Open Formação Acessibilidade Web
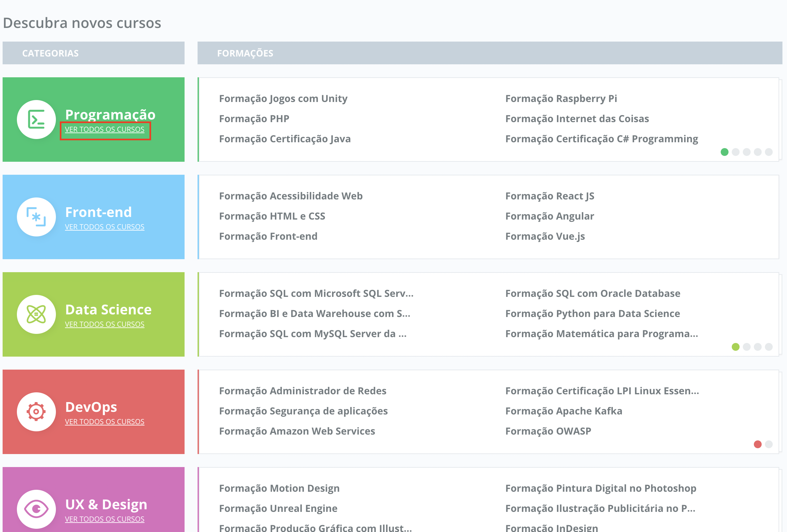The height and width of the screenshot is (532, 787). coord(291,196)
